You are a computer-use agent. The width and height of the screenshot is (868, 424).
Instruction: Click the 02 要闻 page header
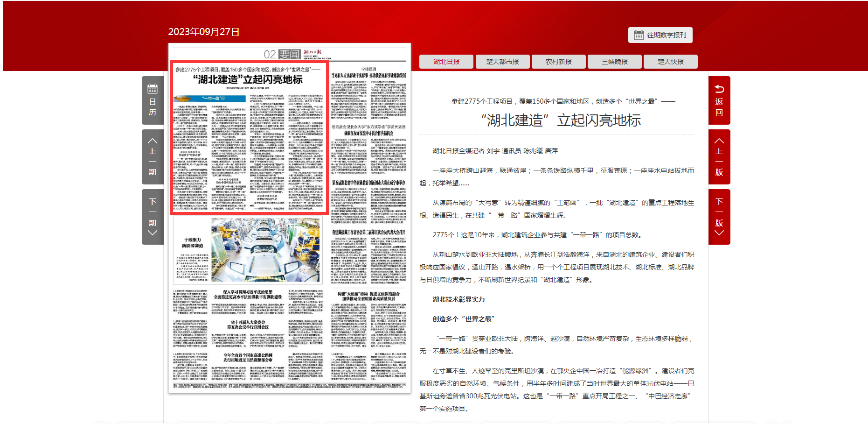coord(282,54)
